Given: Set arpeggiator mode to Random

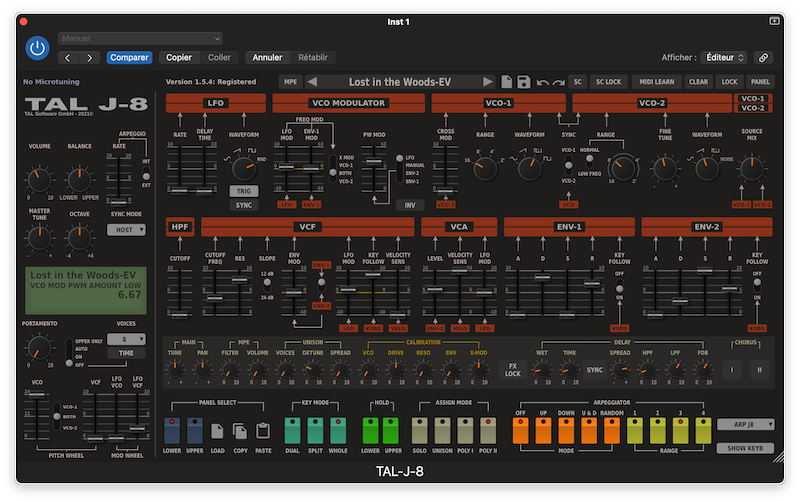Looking at the screenshot, I should click(x=612, y=431).
